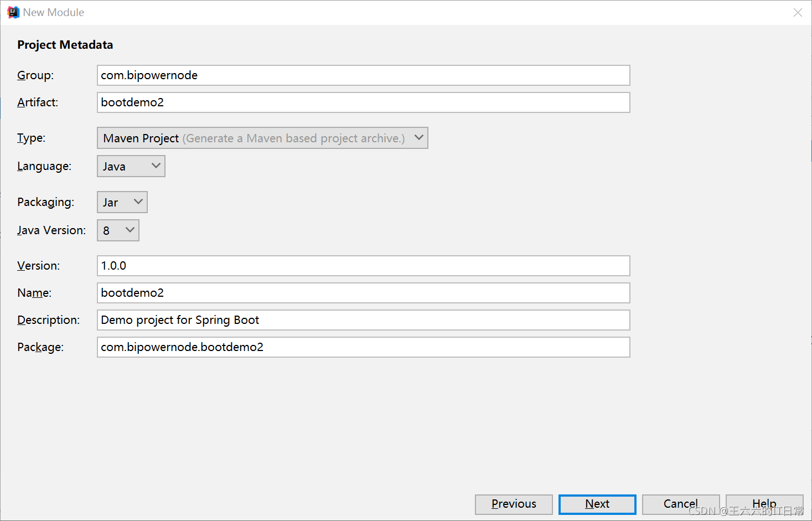Close the New Module dialog
This screenshot has height=521, width=812.
[x=798, y=12]
